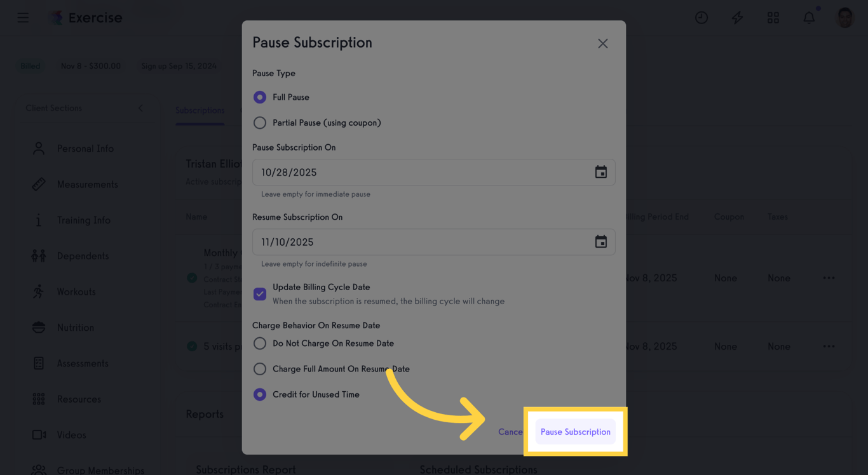868x475 pixels.
Task: Open the apps grid icon
Action: click(773, 17)
